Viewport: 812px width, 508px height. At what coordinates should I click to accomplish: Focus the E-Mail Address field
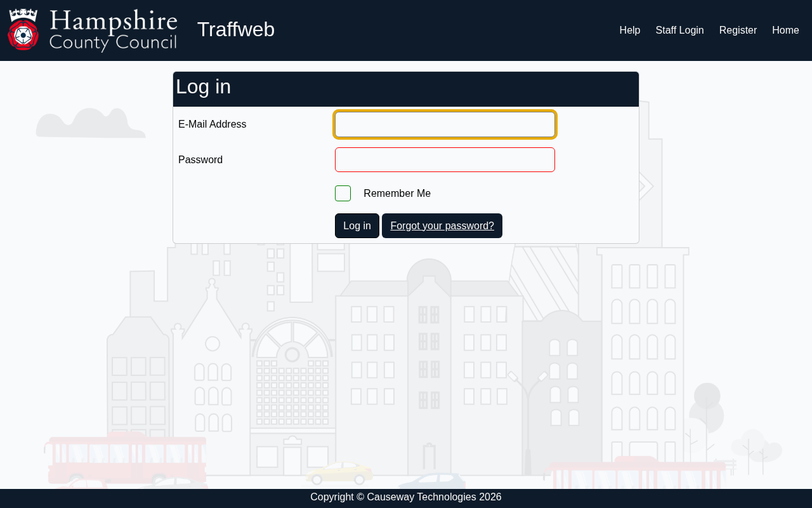point(445,124)
